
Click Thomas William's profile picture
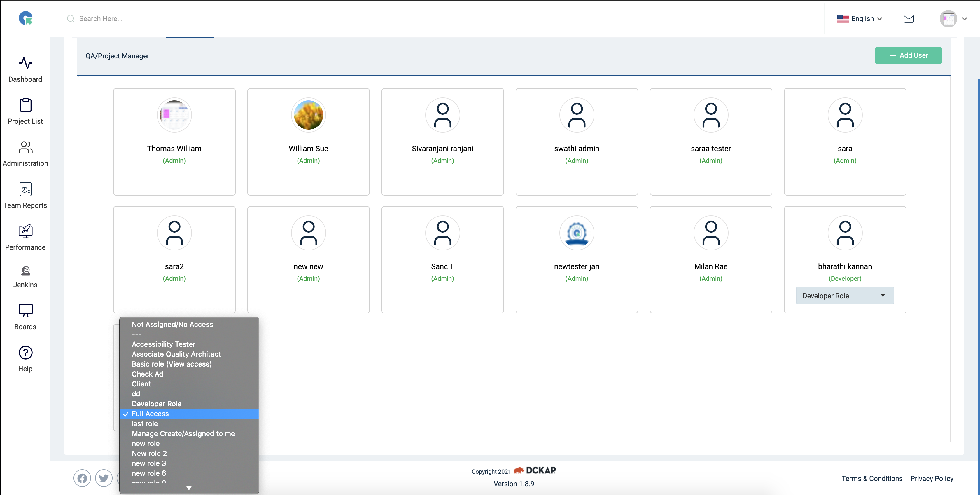[x=174, y=115]
